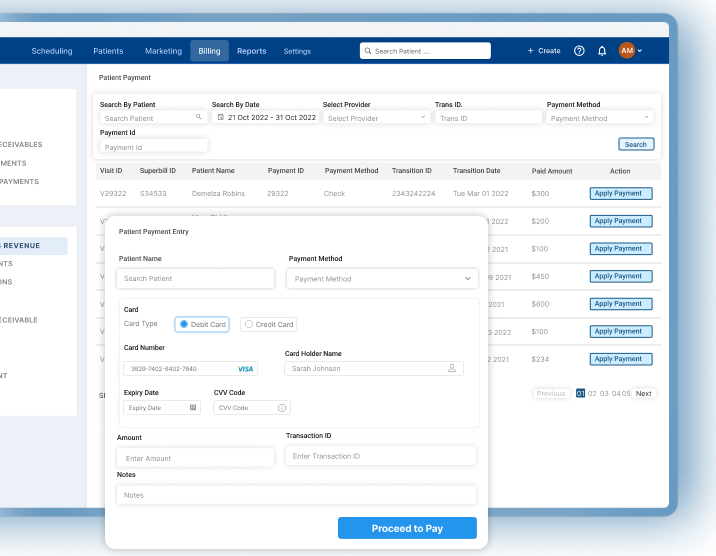
Task: Click the magnifier in top Search Patient box
Action: (368, 51)
